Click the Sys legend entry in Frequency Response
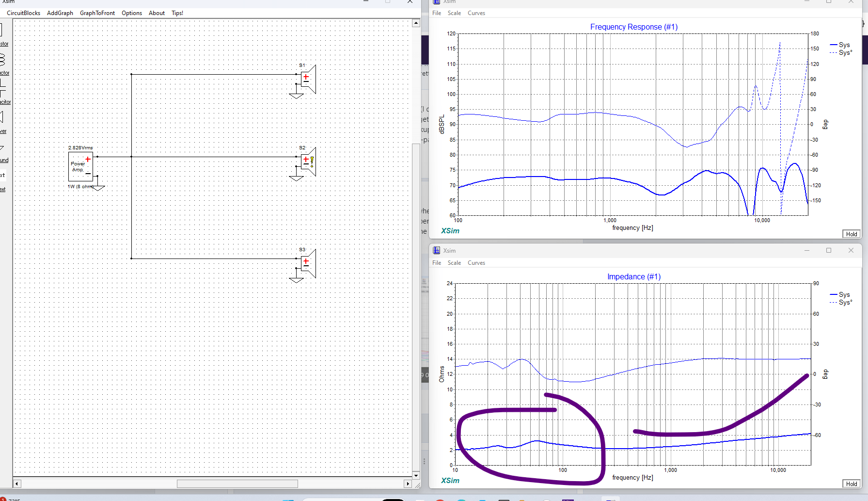This screenshot has width=868, height=501. click(x=840, y=45)
